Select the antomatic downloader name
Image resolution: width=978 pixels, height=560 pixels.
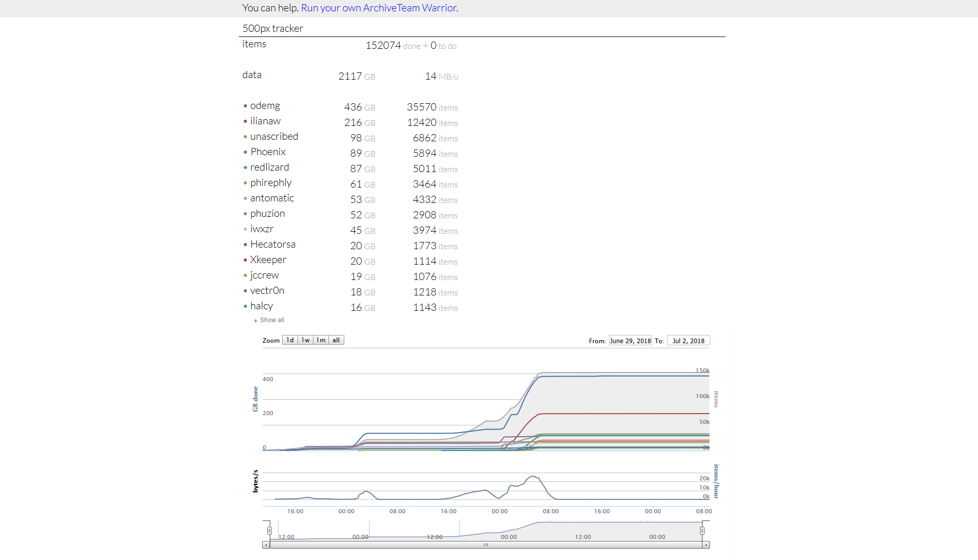pos(272,198)
